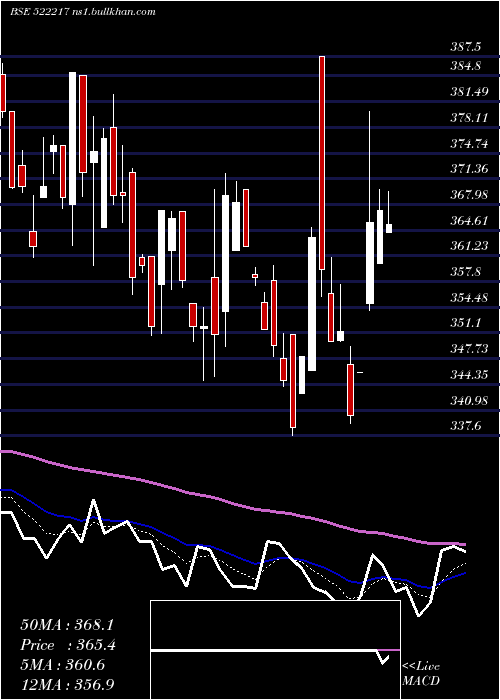Viewport: 500px width, 700px height.
Task: Click the Price : 365.4 readout
Action: point(68,645)
